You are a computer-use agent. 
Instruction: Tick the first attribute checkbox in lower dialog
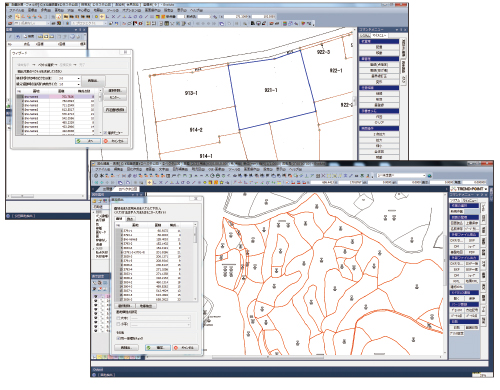coord(118,318)
